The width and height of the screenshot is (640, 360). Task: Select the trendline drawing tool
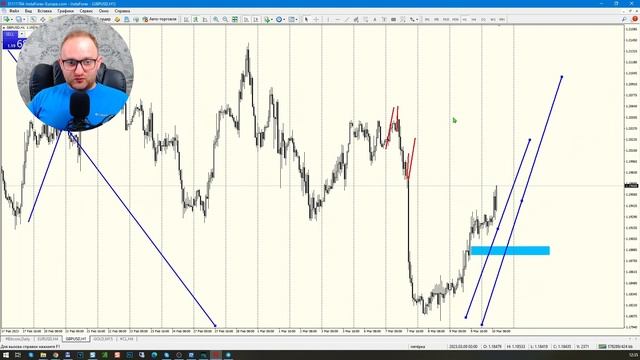[x=347, y=19]
